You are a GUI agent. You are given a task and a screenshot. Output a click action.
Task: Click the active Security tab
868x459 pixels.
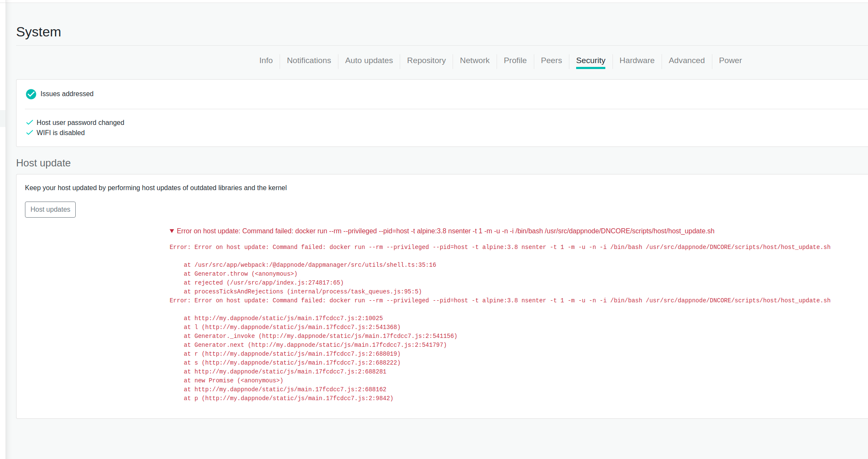(x=591, y=61)
